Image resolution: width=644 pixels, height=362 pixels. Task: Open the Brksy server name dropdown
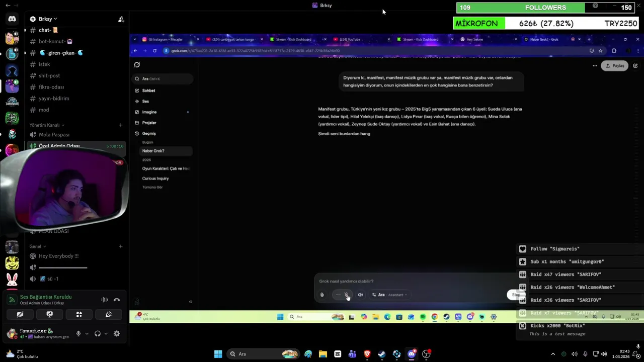pos(44,19)
